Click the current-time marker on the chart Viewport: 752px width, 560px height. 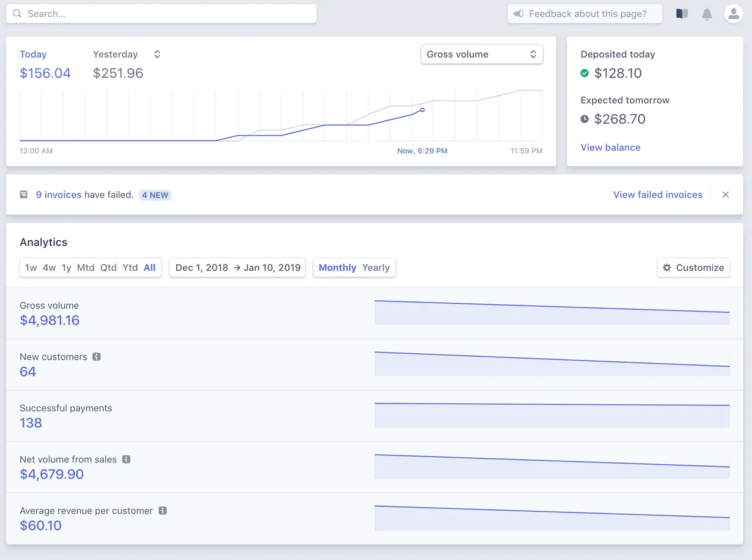point(422,110)
